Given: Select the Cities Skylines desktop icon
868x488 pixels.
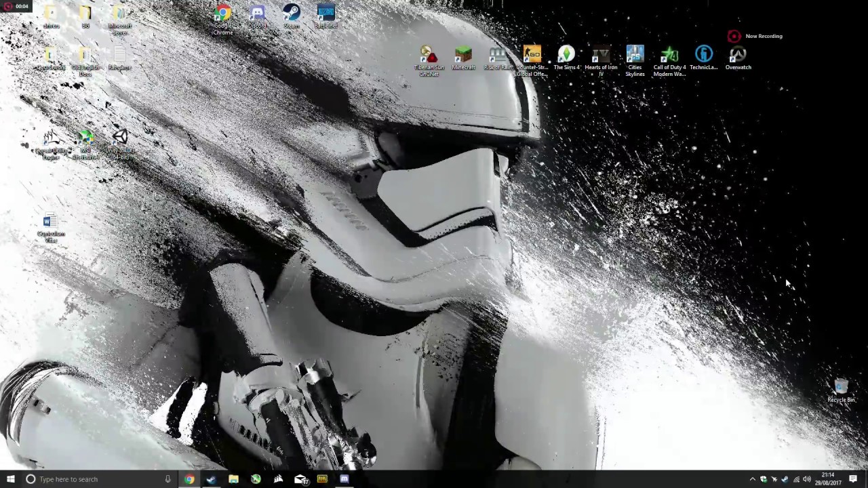Looking at the screenshot, I should coord(635,61).
